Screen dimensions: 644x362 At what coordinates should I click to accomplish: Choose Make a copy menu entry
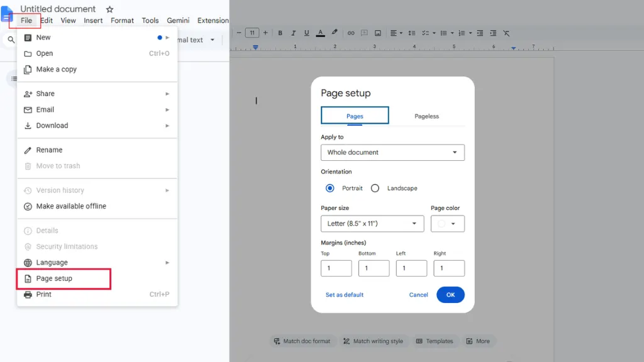tap(97, 69)
